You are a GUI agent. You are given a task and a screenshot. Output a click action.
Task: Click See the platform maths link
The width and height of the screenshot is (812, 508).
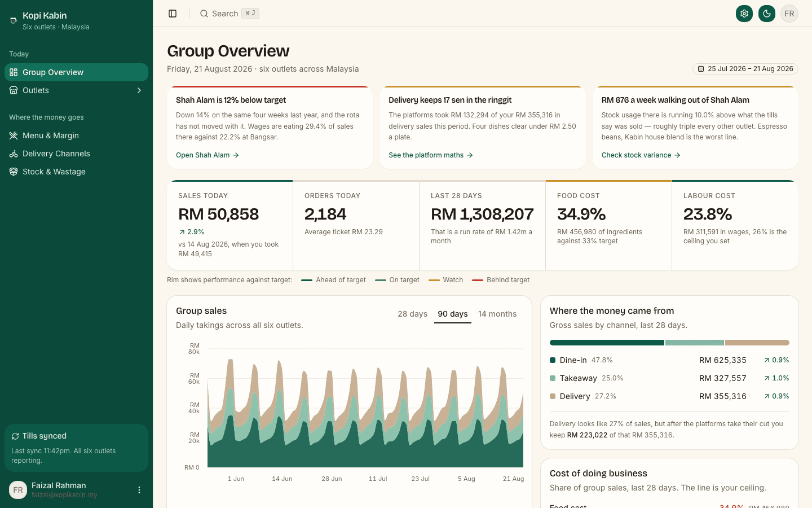click(x=431, y=155)
